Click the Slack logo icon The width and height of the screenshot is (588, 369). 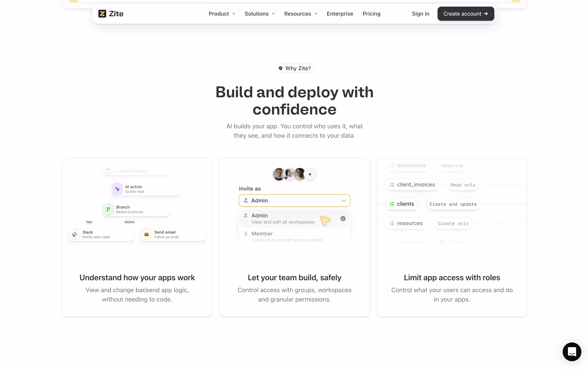tap(75, 234)
